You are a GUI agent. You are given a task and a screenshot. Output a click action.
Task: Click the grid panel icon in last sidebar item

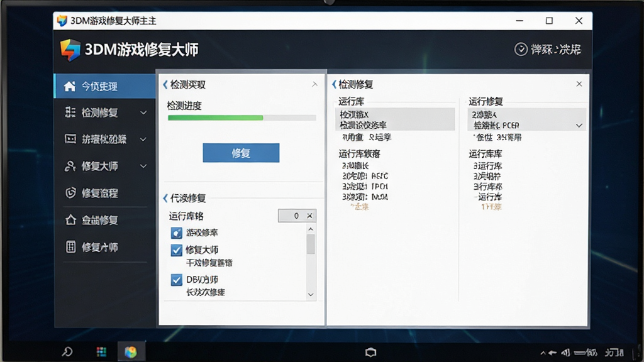pos(70,246)
